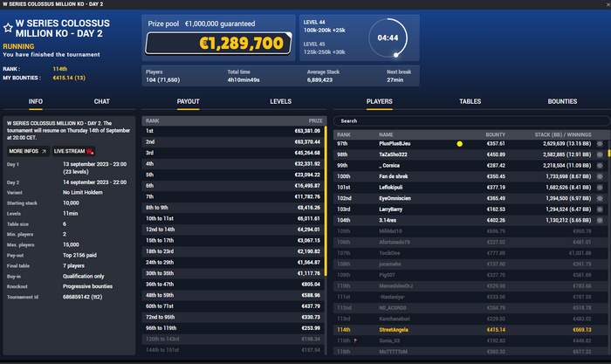The width and height of the screenshot is (611, 364).
Task: Click the eye icon in the TaZaSho322 row
Action: coord(600,155)
